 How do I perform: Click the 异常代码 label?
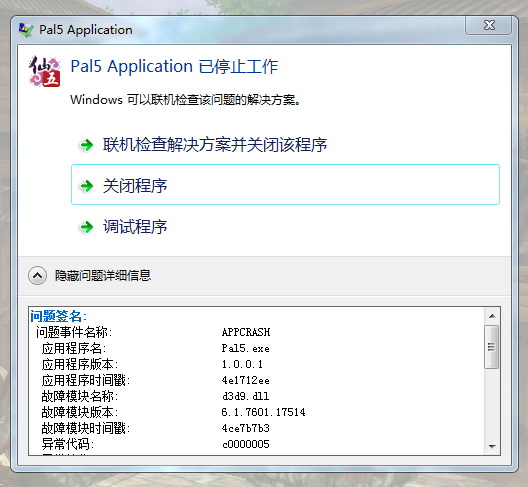(x=68, y=444)
